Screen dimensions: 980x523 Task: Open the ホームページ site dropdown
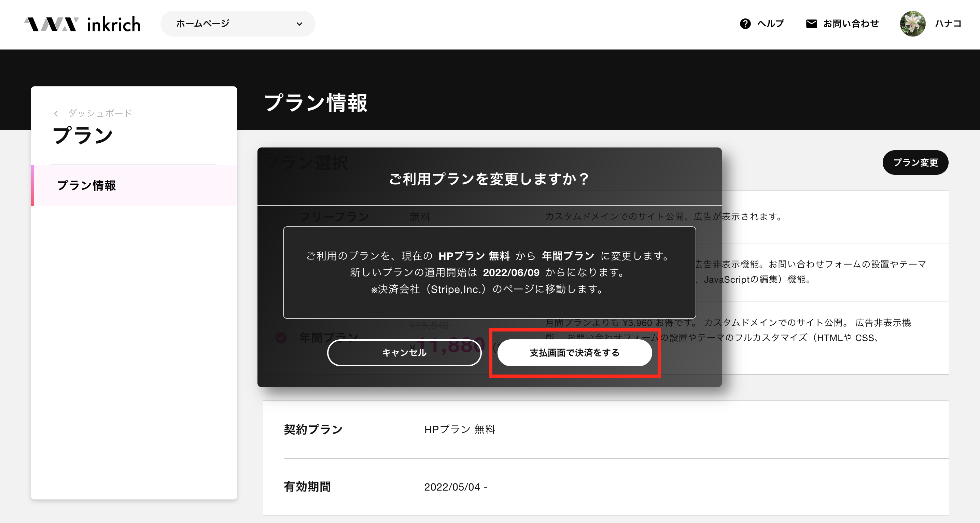coord(238,24)
